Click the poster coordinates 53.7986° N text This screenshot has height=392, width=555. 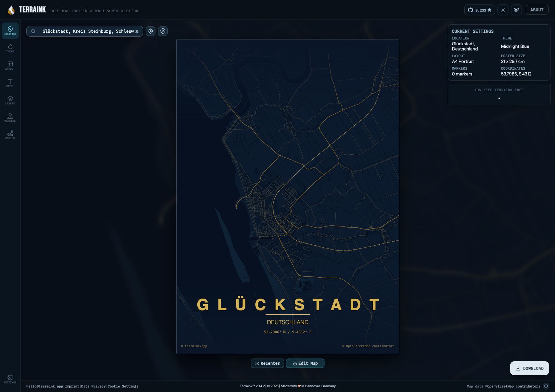tap(288, 332)
